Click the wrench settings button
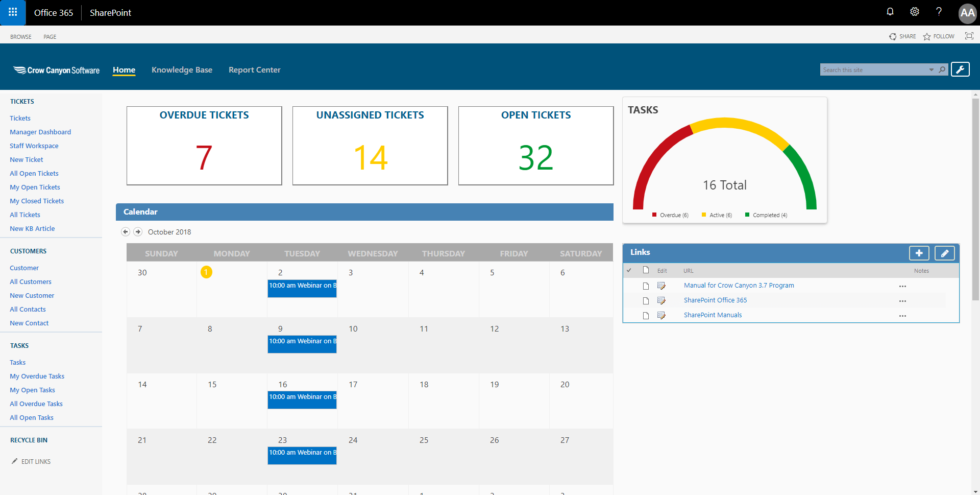Viewport: 980px width, 495px height. [960, 69]
